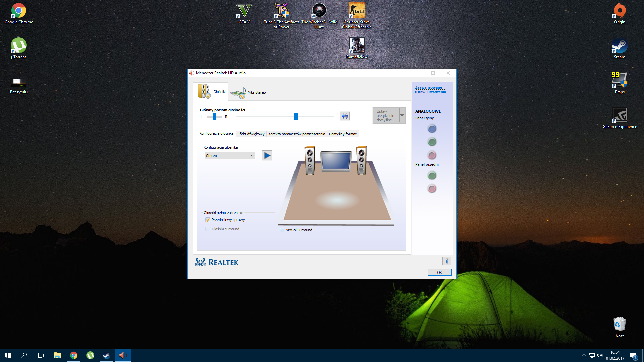The image size is (644, 362).
Task: Launch The Witcher 3 desktop shortcut
Action: (319, 16)
